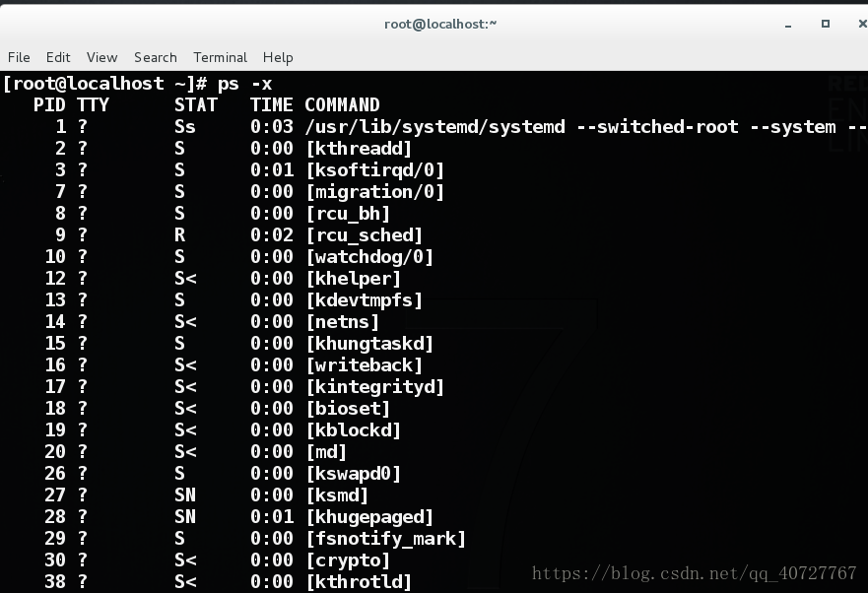Click the [md] process name
Viewport: 868px width, 593px height.
click(x=326, y=451)
